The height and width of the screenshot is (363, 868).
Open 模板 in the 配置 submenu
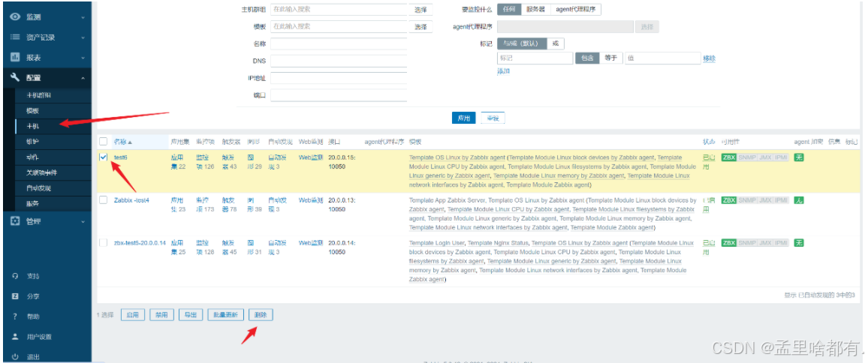pos(32,111)
